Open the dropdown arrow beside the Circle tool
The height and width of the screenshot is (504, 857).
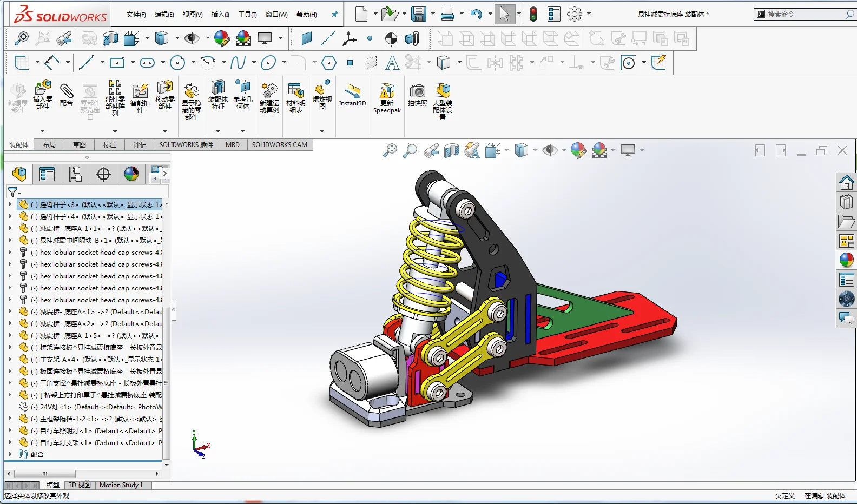click(x=193, y=63)
